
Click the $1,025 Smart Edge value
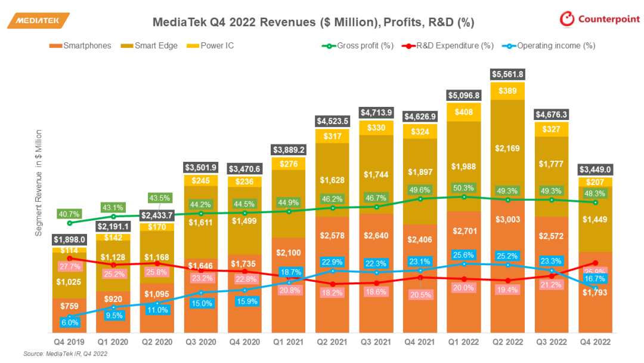(x=69, y=282)
